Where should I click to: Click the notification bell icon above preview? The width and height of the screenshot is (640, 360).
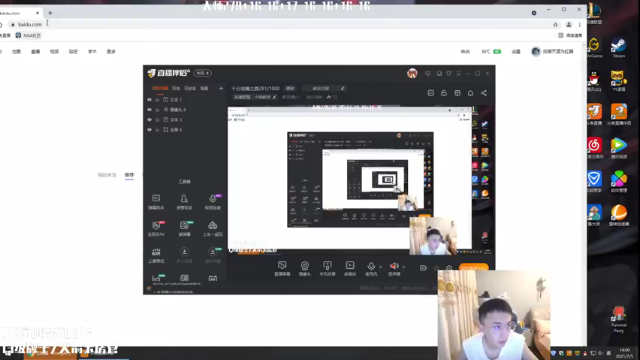point(470,93)
